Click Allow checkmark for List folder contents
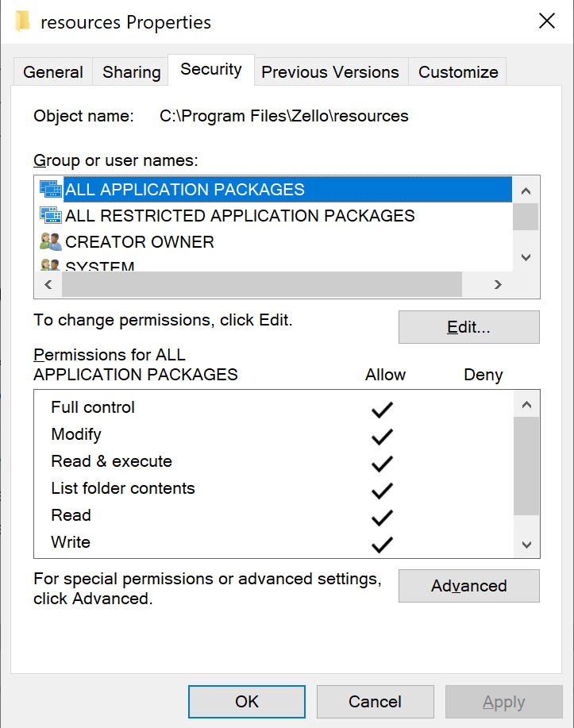574x728 pixels. point(382,491)
